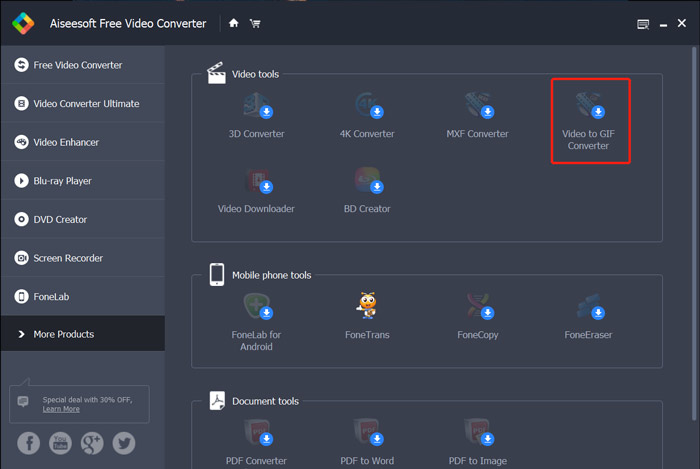Click the FoneTrans mascot icon

point(369,305)
